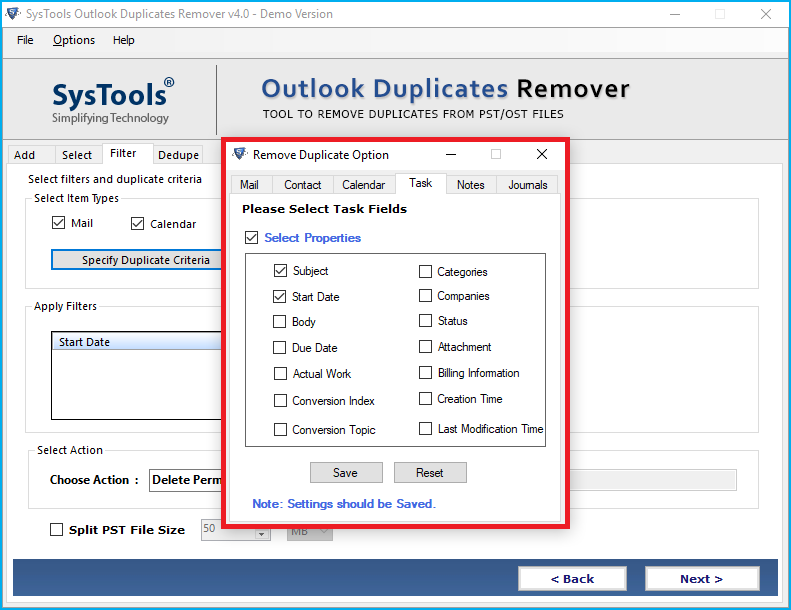
Task: Close the Remove Duplicate Option dialog
Action: click(x=542, y=154)
